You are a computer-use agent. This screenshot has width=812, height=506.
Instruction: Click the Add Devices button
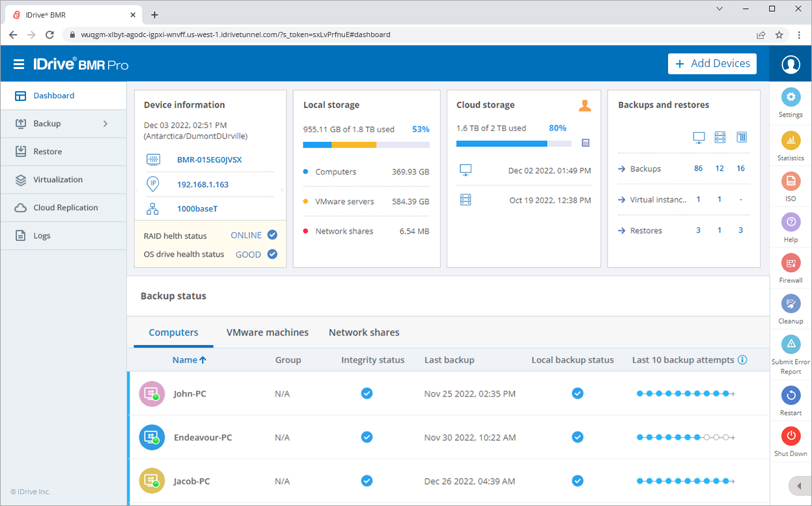click(x=712, y=64)
